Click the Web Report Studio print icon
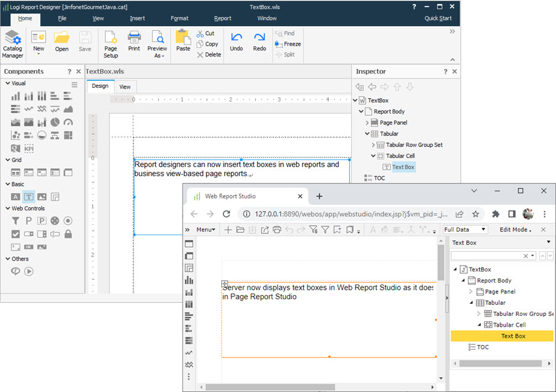 click(x=277, y=229)
